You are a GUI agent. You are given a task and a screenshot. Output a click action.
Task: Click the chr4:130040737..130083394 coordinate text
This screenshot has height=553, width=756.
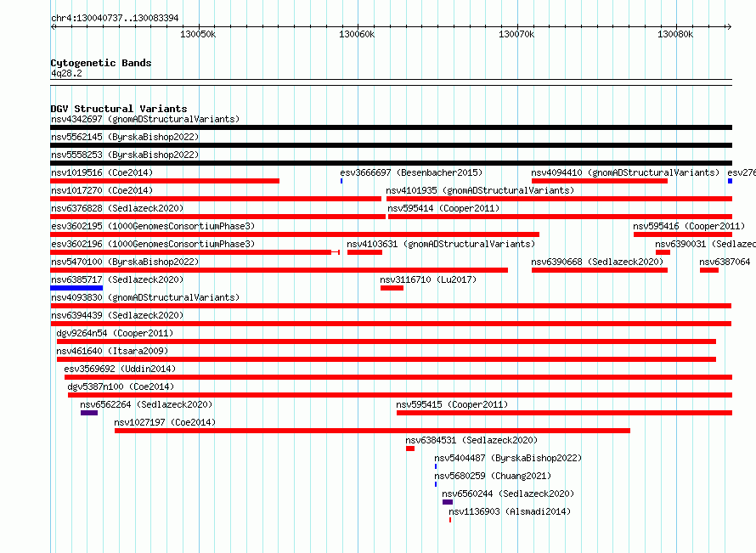coord(115,18)
